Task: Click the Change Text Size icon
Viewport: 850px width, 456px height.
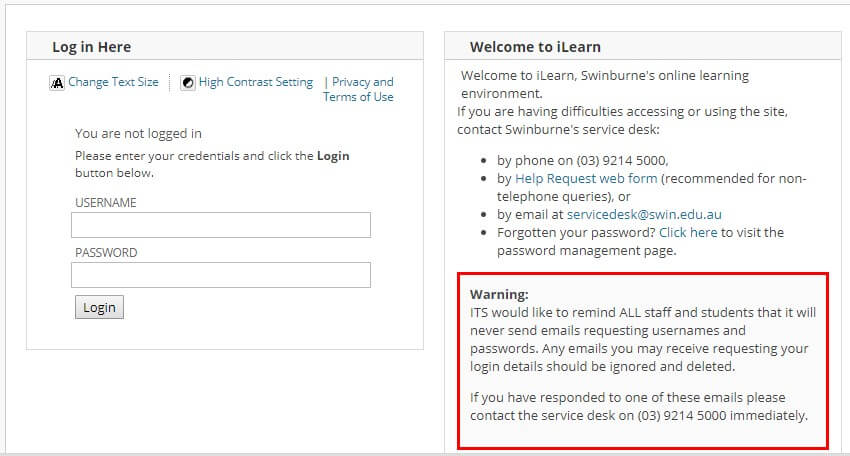Action: click(x=57, y=82)
